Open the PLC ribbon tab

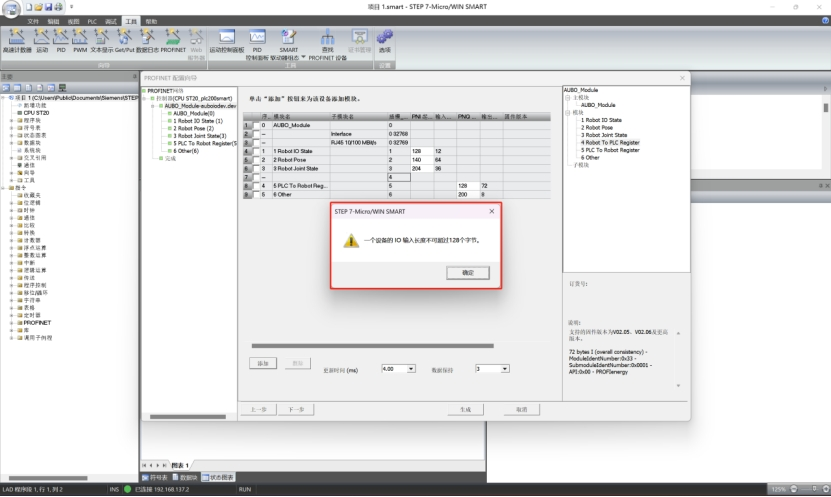(x=93, y=20)
